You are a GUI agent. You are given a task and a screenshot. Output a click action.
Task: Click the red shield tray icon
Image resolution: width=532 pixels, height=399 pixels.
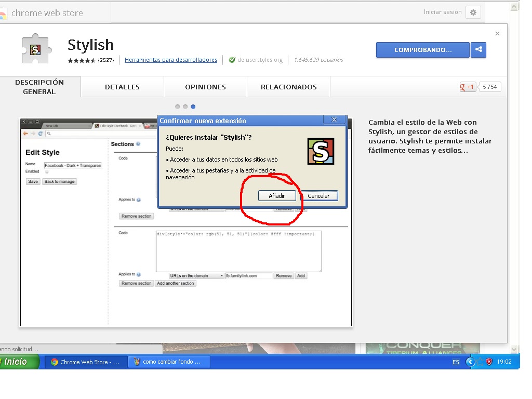tap(489, 362)
